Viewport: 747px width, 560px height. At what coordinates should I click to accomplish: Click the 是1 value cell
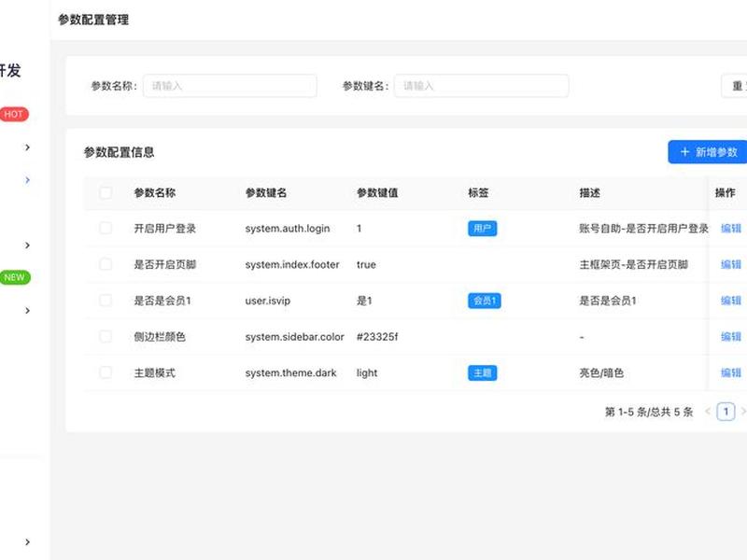(x=364, y=301)
